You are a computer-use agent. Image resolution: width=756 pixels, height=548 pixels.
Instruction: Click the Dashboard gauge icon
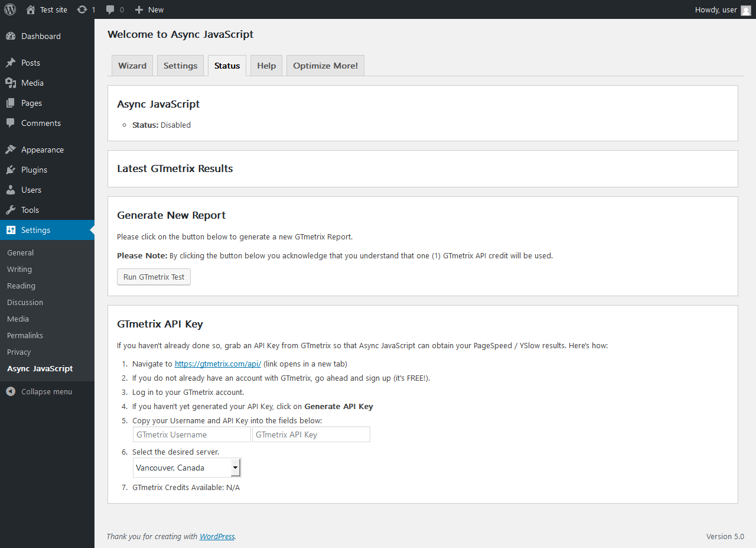11,36
